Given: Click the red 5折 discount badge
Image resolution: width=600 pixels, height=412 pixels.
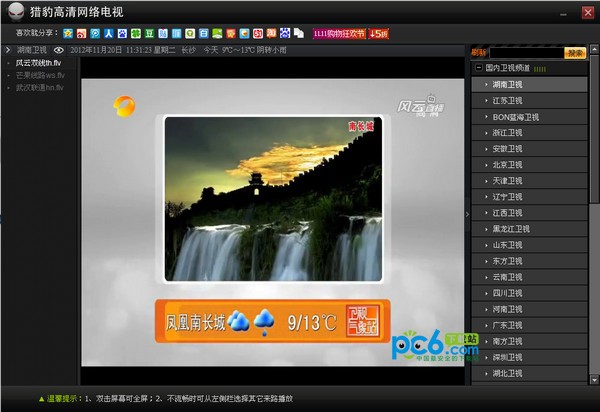Looking at the screenshot, I should coord(379,33).
